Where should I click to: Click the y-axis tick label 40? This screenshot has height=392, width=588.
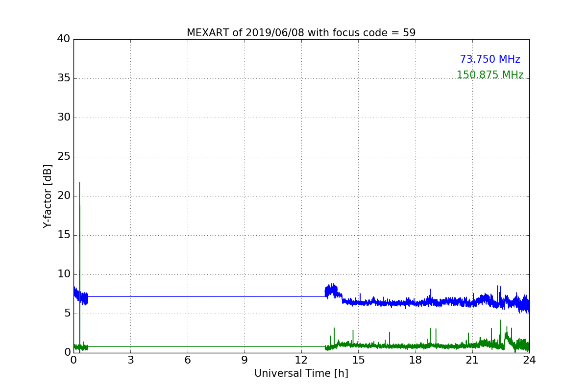[64, 39]
